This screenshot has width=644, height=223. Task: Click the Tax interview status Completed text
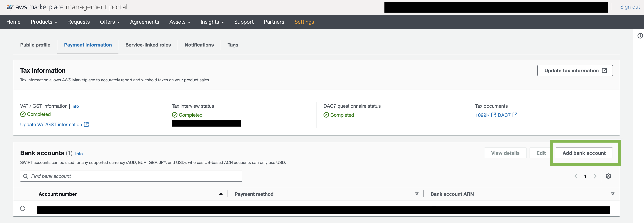[x=190, y=115]
